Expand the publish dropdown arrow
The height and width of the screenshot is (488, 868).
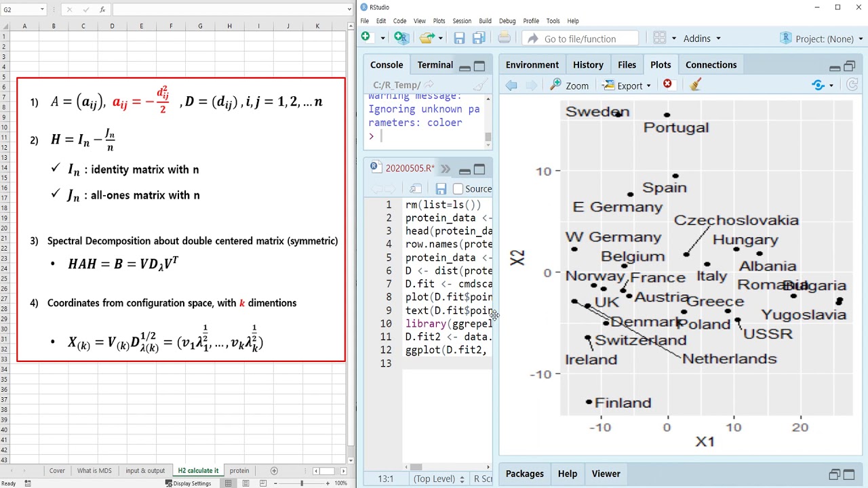point(831,86)
